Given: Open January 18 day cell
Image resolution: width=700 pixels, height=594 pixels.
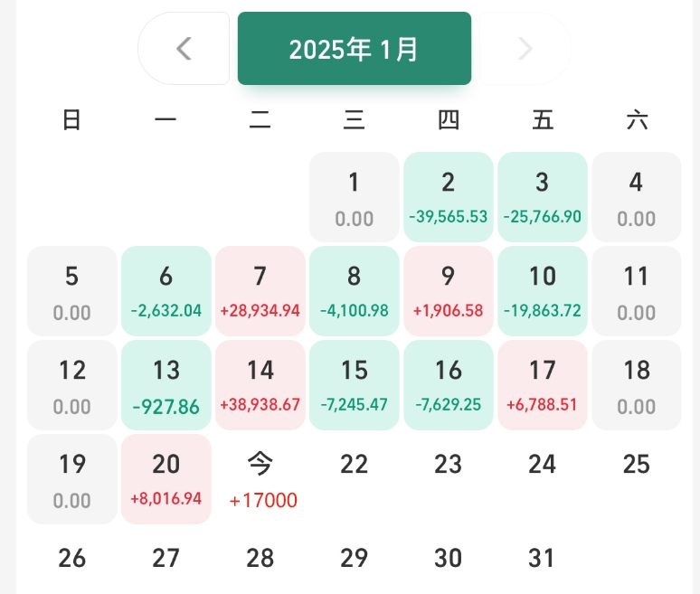Looking at the screenshot, I should (637, 385).
